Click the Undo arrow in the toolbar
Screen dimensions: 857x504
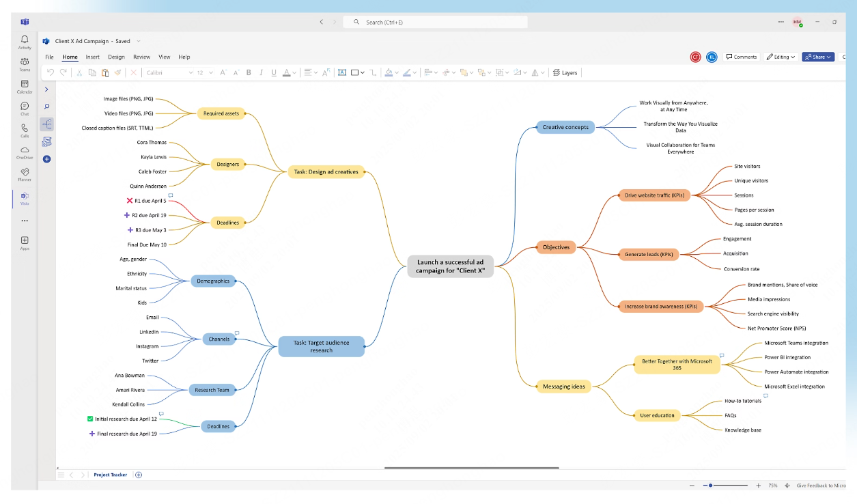pos(51,72)
